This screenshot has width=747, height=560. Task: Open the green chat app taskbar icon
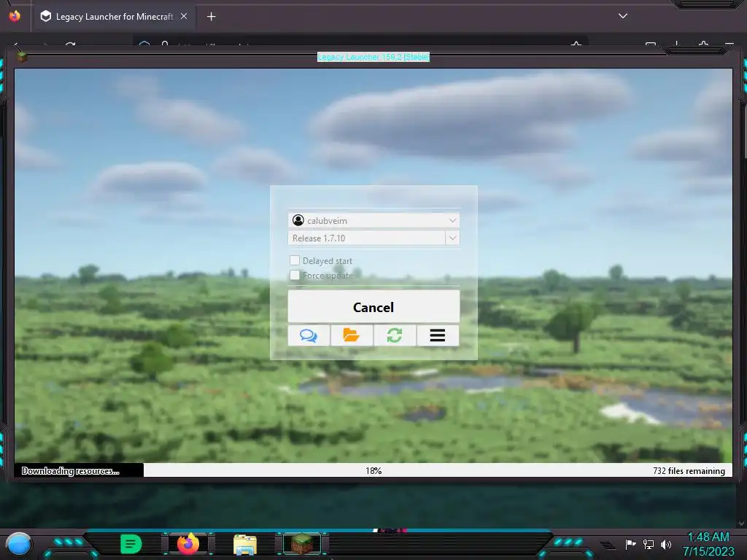point(131,544)
